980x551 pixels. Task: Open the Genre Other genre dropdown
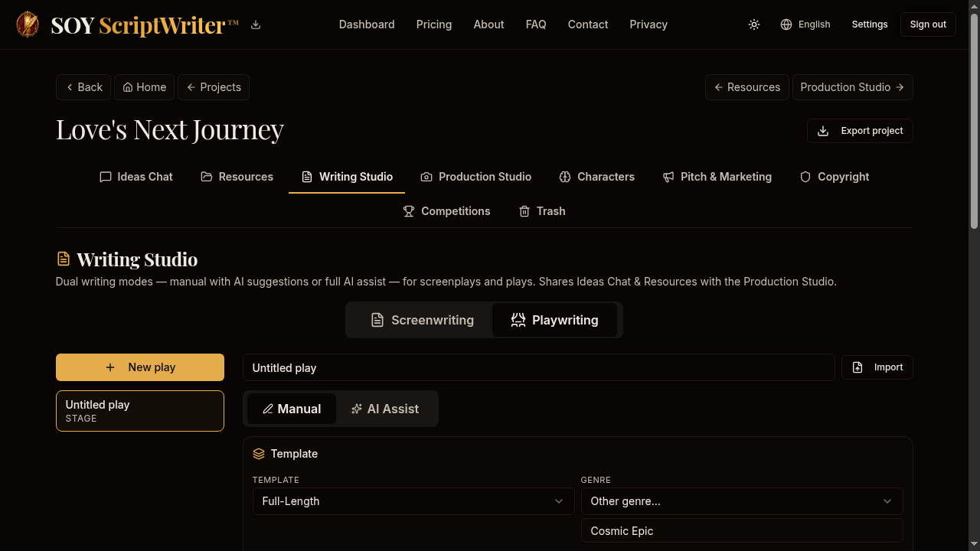pos(742,501)
